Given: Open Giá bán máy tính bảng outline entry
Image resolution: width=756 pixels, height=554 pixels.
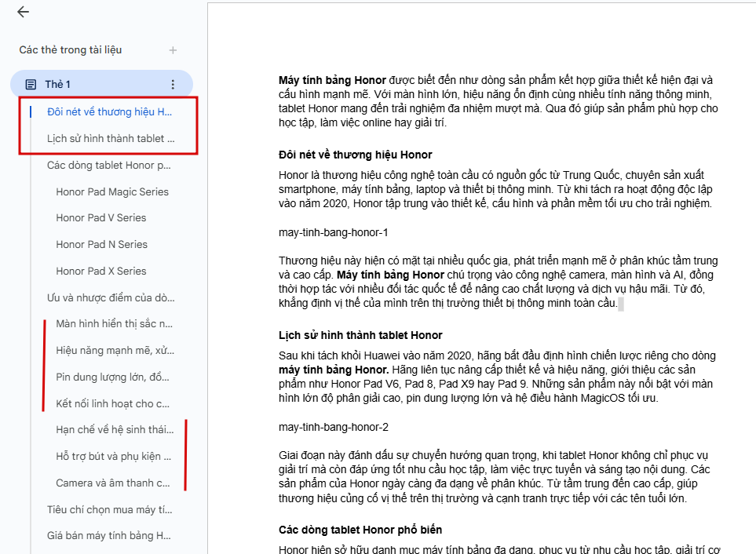Looking at the screenshot, I should click(x=109, y=536).
